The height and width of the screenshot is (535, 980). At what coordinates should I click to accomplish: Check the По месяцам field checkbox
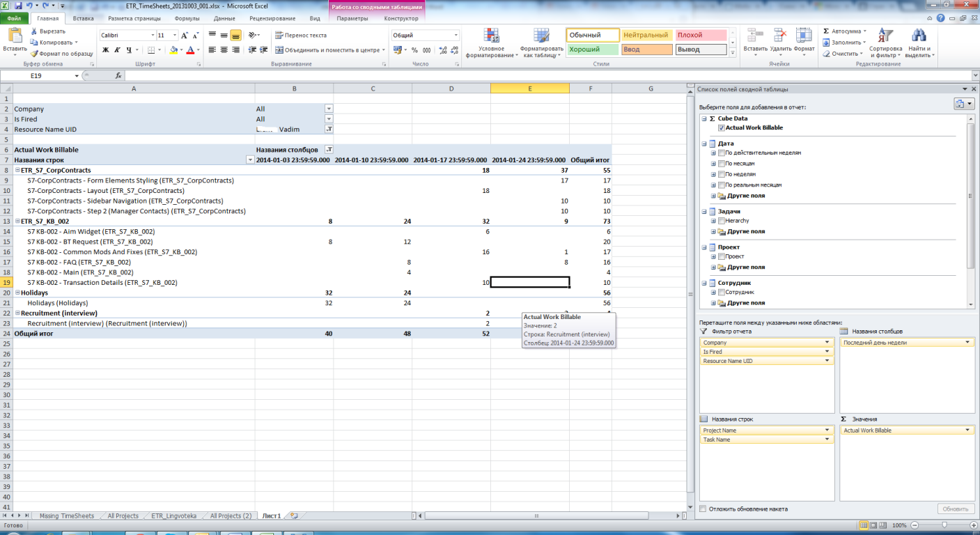tap(722, 163)
